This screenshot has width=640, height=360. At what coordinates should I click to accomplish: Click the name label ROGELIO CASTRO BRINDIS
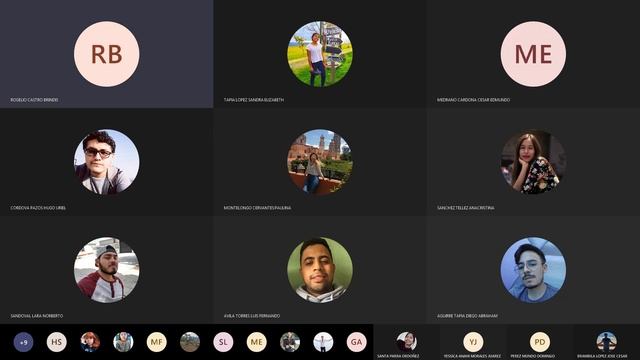point(34,100)
